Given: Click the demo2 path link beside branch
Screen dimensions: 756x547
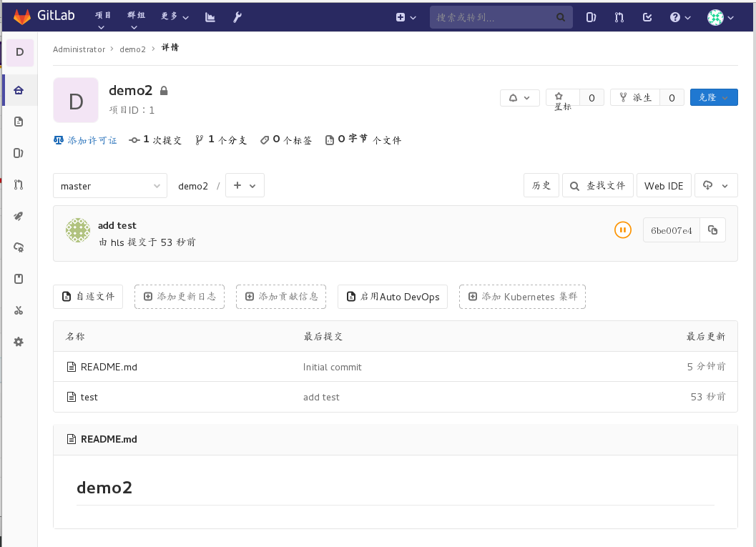Looking at the screenshot, I should 193,186.
